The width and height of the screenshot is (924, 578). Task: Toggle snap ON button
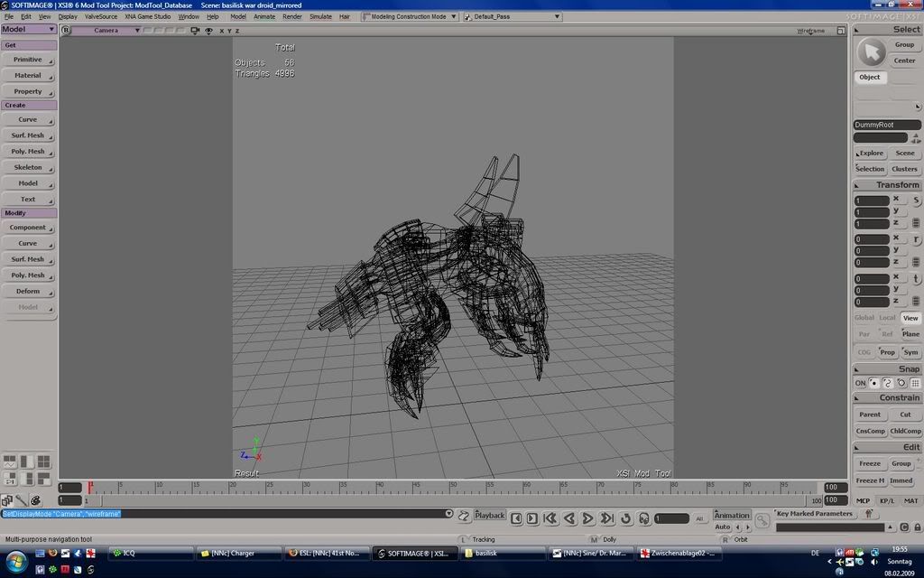tap(860, 383)
